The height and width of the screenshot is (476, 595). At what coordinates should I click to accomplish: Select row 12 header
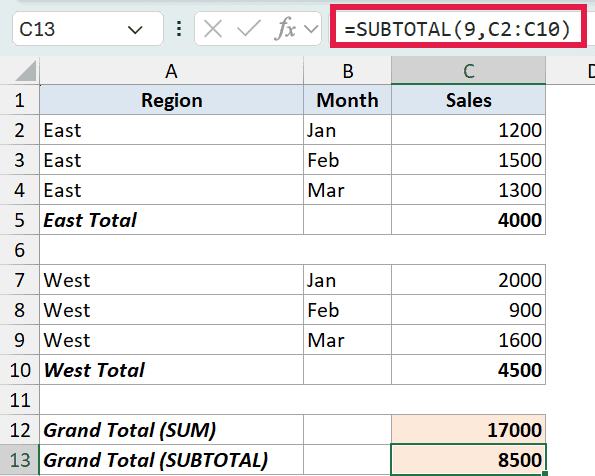click(x=19, y=430)
